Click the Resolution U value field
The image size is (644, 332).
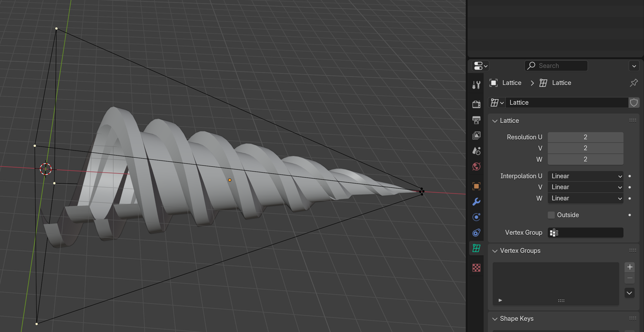586,137
